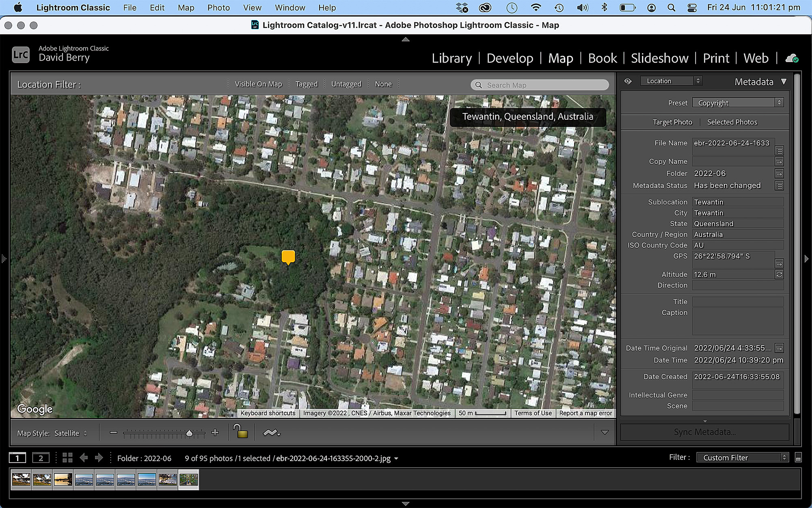
Task: Click the go forward arrow in filmstrip
Action: [99, 458]
